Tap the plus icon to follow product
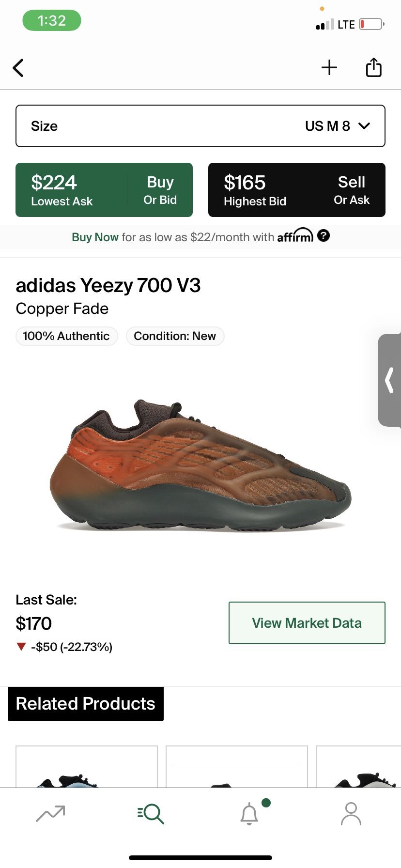The height and width of the screenshot is (868, 401). [329, 67]
